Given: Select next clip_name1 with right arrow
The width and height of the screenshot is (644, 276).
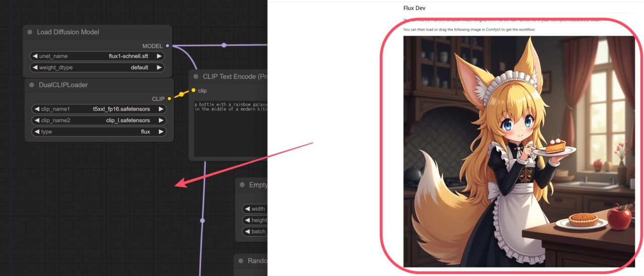Looking at the screenshot, I should pos(161,109).
